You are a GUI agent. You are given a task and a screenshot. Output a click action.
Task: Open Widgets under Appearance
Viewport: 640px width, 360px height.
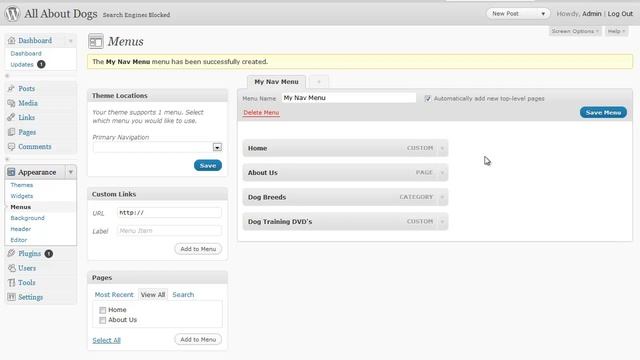22,196
